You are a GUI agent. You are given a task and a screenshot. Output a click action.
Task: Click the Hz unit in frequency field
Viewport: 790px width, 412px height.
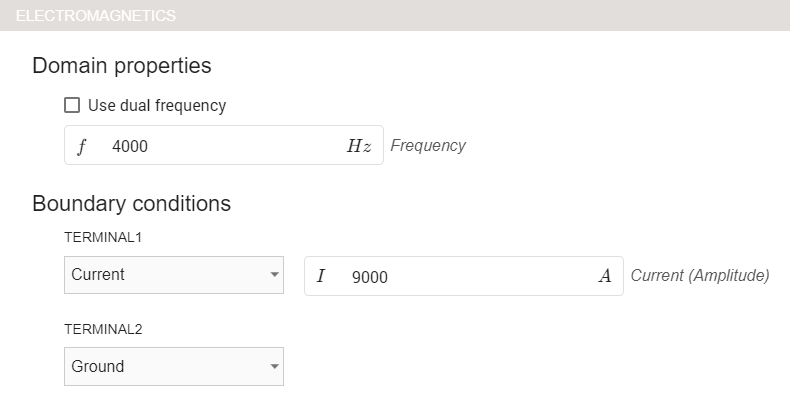coord(358,146)
